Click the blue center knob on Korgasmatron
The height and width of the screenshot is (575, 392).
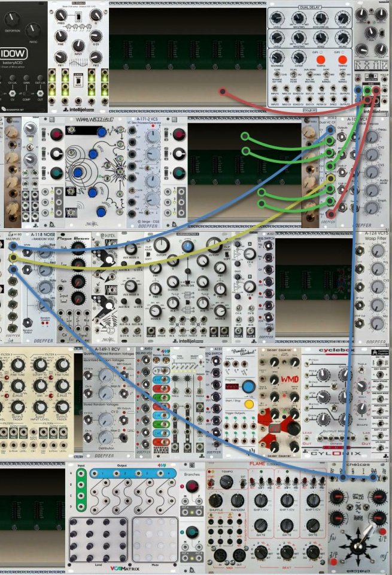pos(187,246)
